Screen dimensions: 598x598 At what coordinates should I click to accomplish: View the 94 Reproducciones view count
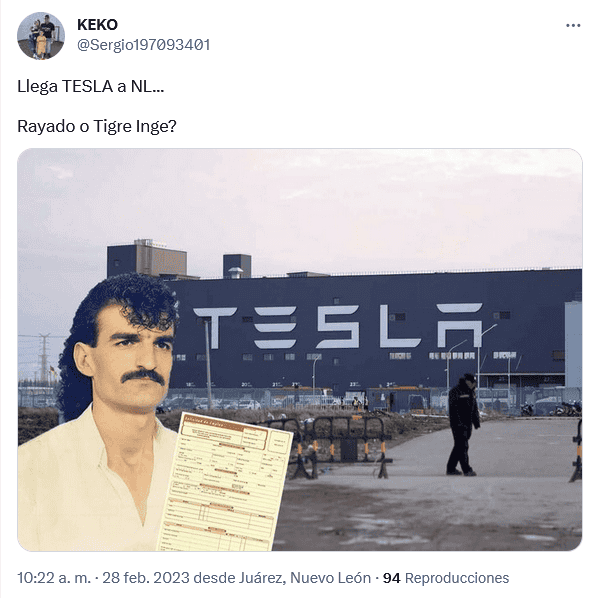[446, 578]
